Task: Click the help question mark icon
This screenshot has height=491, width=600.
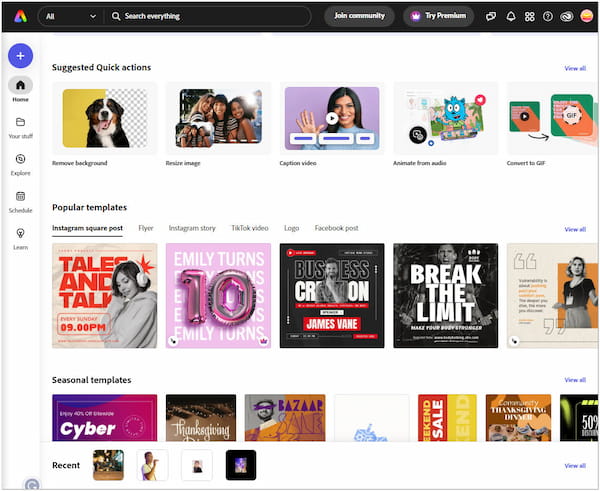Action: tap(547, 17)
